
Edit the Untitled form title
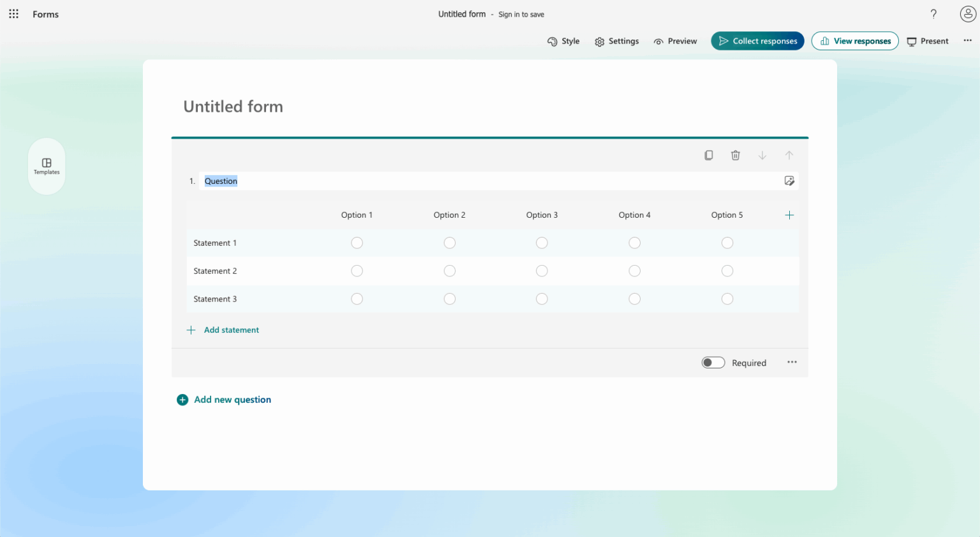pyautogui.click(x=233, y=107)
